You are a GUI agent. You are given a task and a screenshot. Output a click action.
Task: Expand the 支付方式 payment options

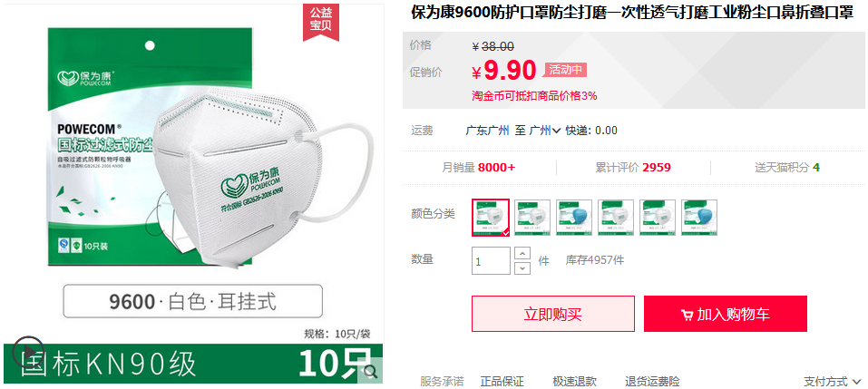[832, 381]
